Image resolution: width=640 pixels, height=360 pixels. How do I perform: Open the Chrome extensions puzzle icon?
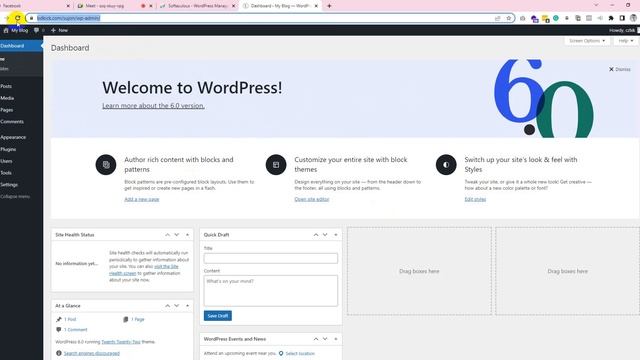click(x=611, y=18)
